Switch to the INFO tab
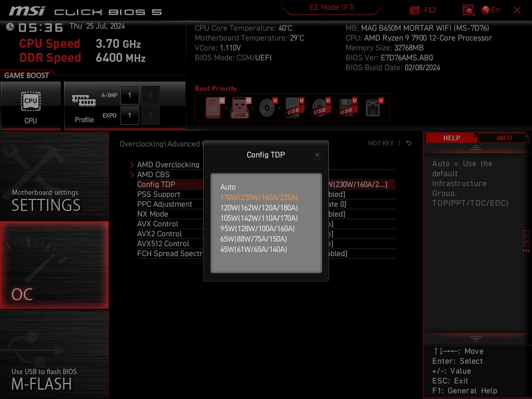This screenshot has height=399, width=532. click(x=504, y=138)
